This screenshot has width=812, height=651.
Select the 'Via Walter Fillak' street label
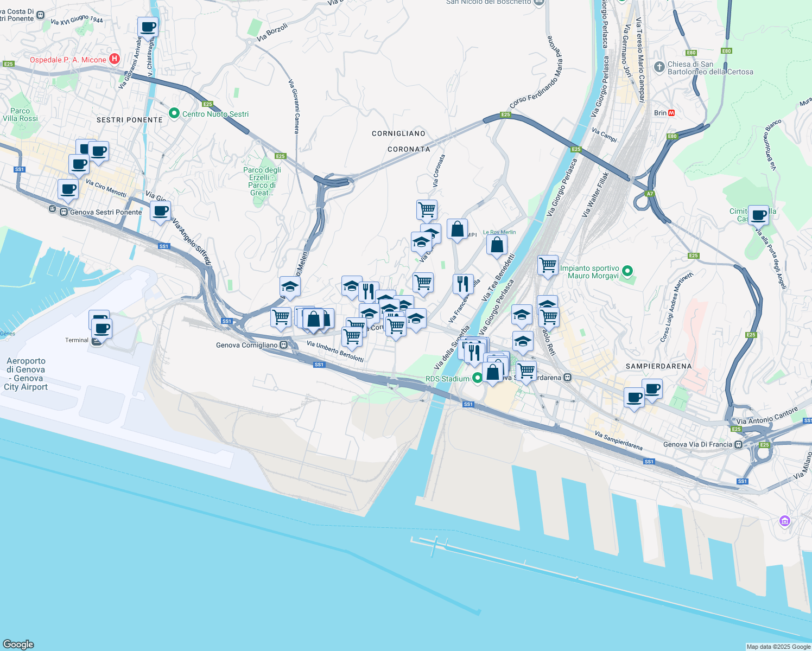[595, 195]
